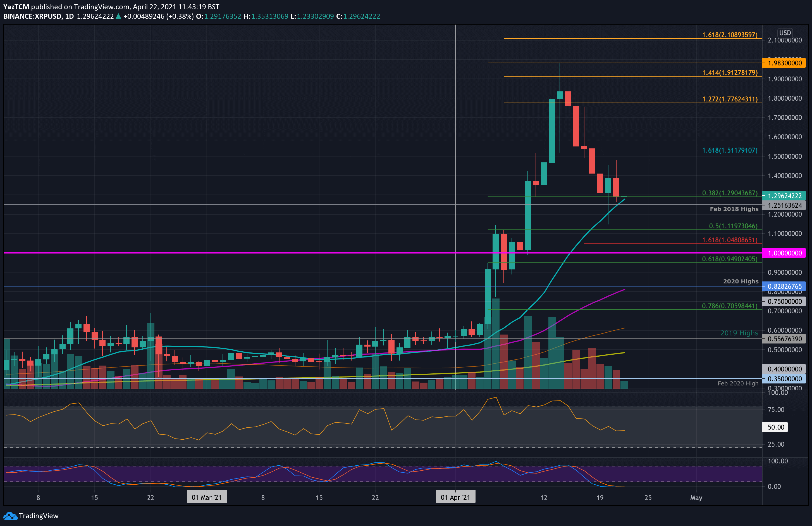The height and width of the screenshot is (526, 812).
Task: Click the 25 date label on time axis
Action: (648, 498)
